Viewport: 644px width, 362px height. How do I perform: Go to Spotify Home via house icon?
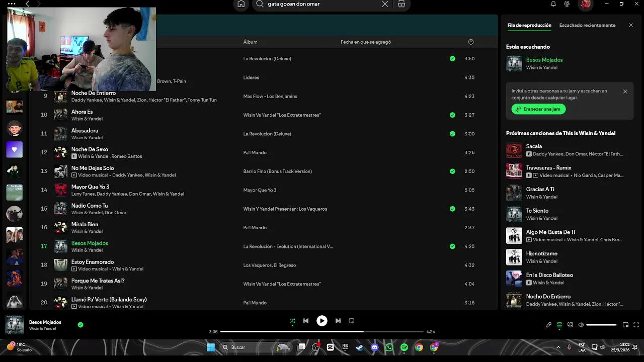point(241,4)
